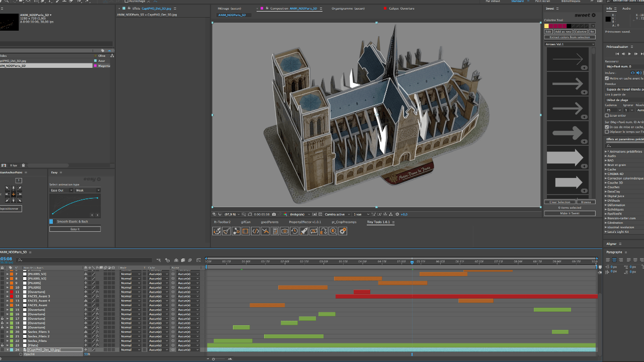Select the yellow swatch in Colorize Tool
The image size is (644, 362).
(547, 26)
